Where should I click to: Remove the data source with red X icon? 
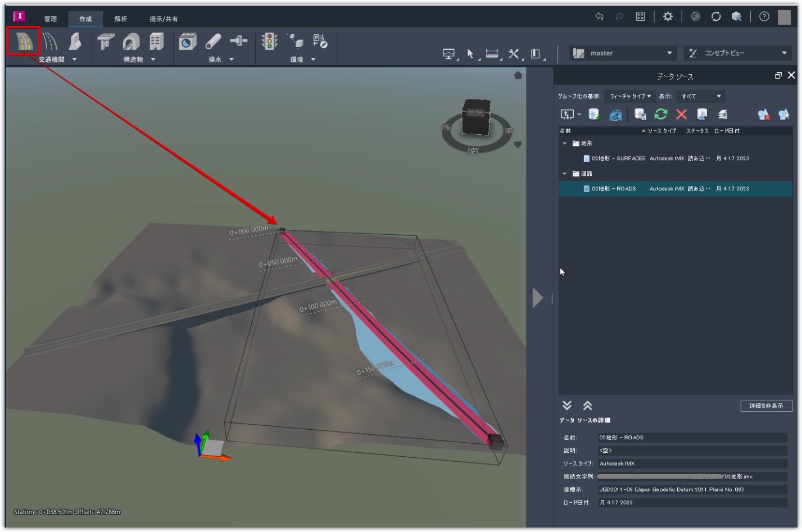coord(681,115)
